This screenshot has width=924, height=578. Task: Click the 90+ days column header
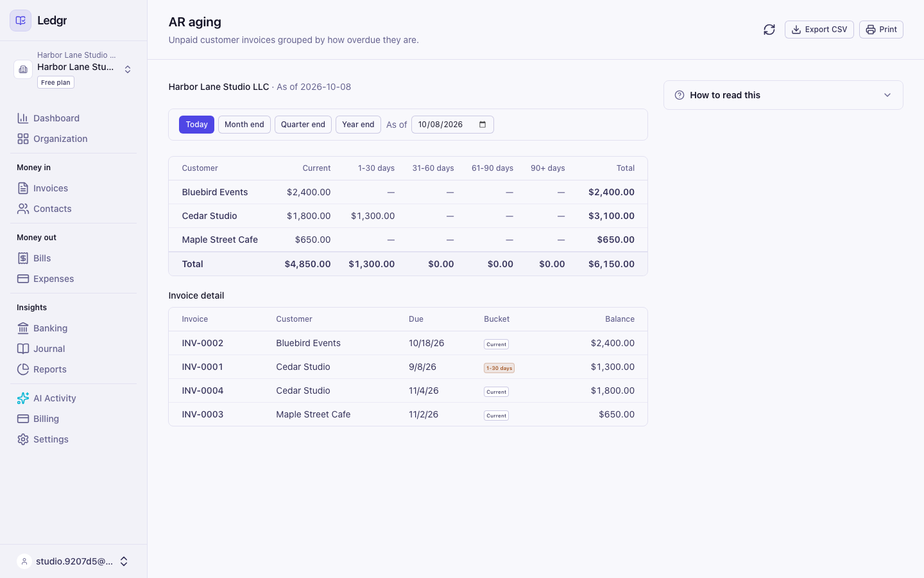(548, 168)
